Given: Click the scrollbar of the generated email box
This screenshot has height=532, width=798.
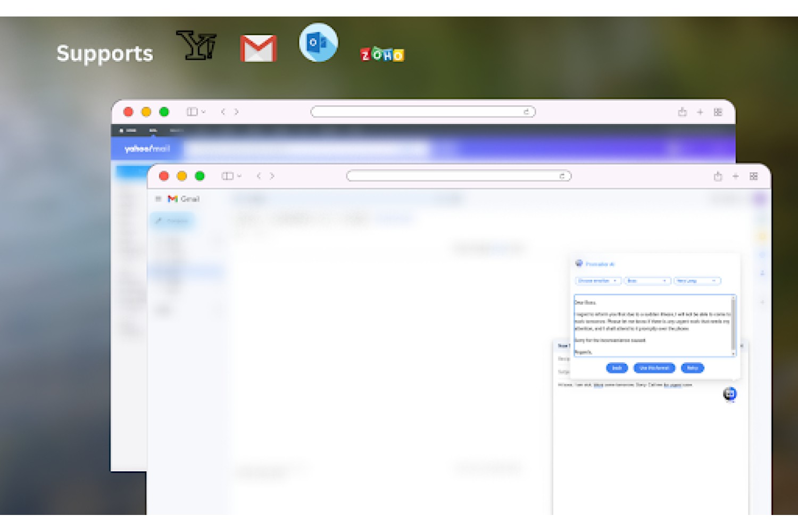Looking at the screenshot, I should click(x=734, y=326).
